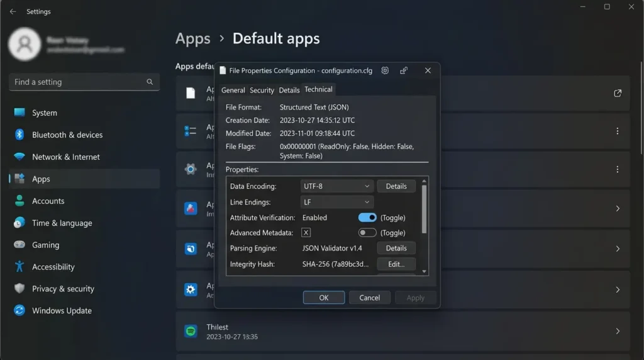Click the file icon in dialog title
Screen dimensions: 644x360
pyautogui.click(x=223, y=70)
